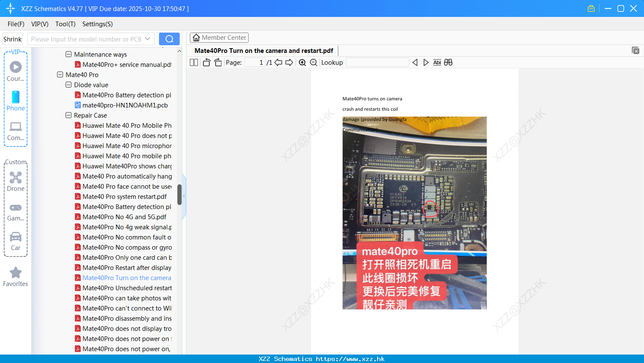Toggle match whole word Abi icon
The width and height of the screenshot is (644, 363).
pos(437,63)
